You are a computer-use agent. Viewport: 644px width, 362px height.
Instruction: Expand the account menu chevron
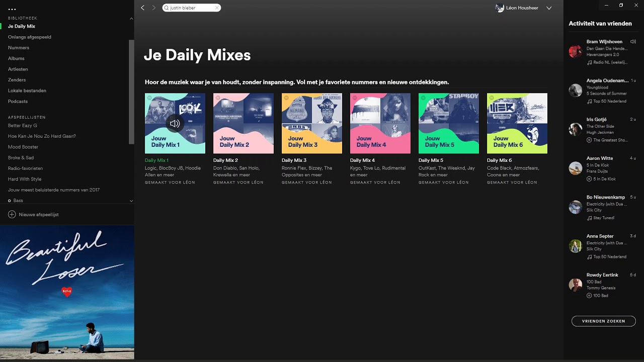pos(549,8)
